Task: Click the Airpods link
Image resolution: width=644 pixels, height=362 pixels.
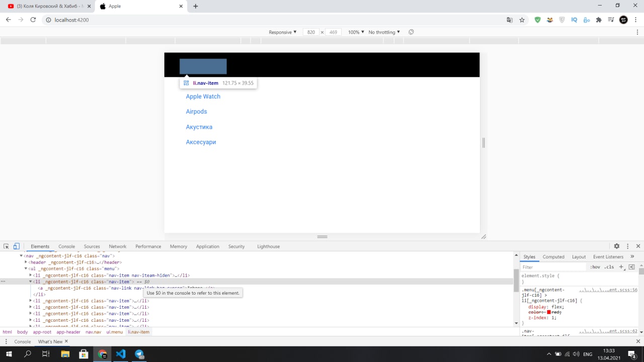Action: [x=197, y=112]
